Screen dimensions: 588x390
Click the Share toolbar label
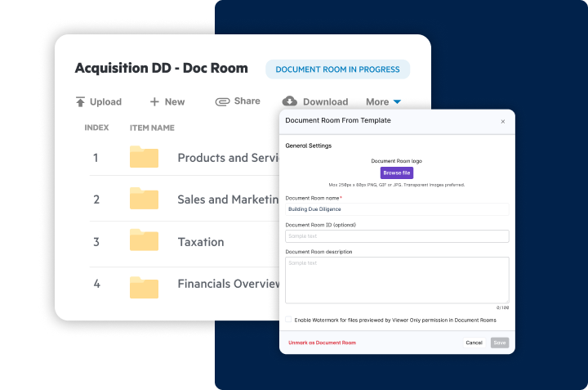pyautogui.click(x=247, y=101)
